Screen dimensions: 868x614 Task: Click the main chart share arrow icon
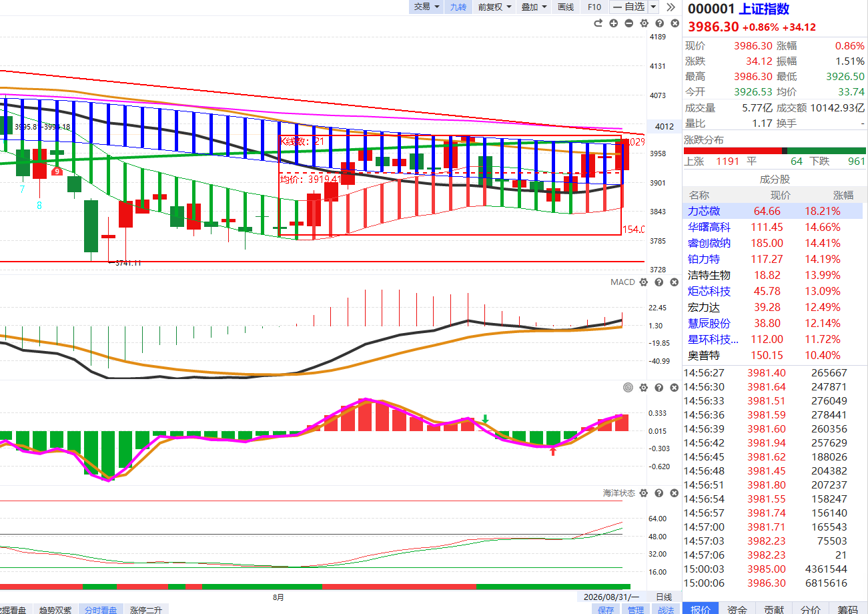pyautogui.click(x=598, y=23)
